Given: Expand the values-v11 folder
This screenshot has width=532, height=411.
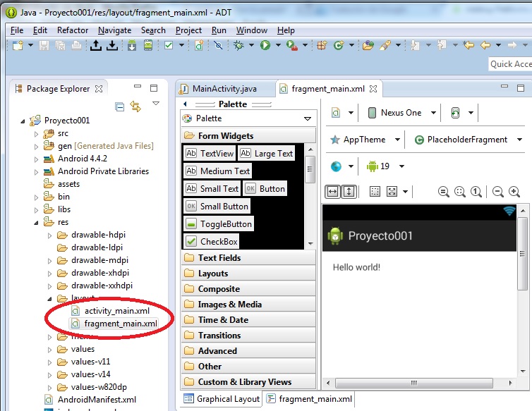Looking at the screenshot, I should point(49,362).
